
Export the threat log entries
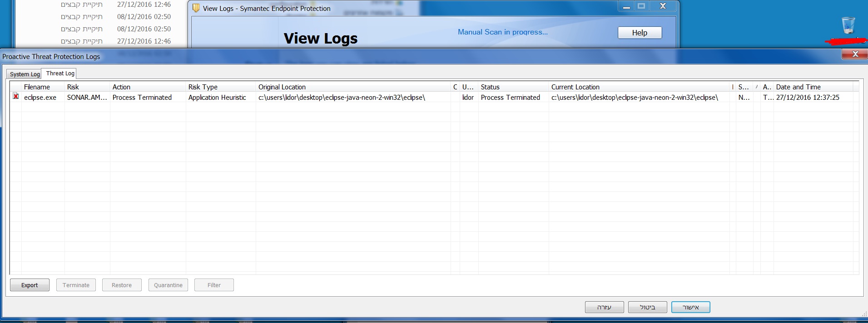(x=30, y=285)
